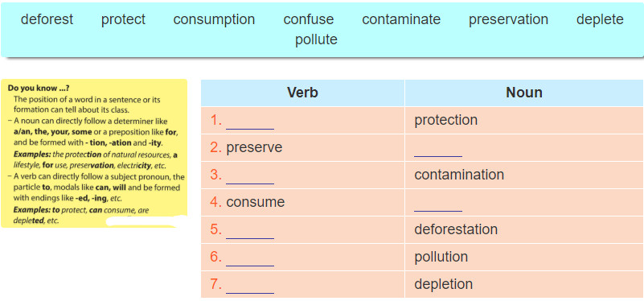Select the word 'deplete'
644x301 pixels.
(x=600, y=19)
